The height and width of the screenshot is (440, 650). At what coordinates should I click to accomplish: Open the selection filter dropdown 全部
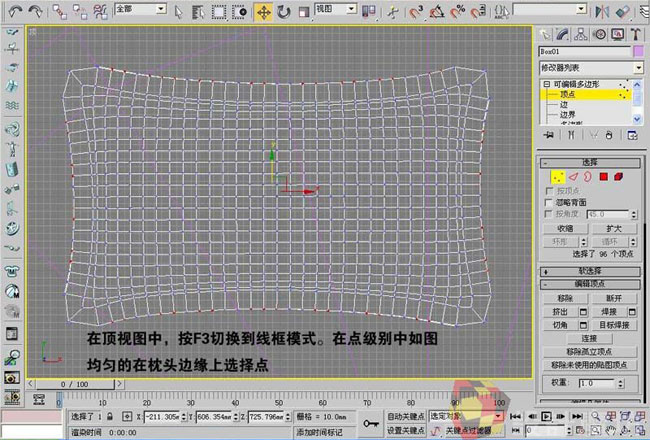[140, 9]
